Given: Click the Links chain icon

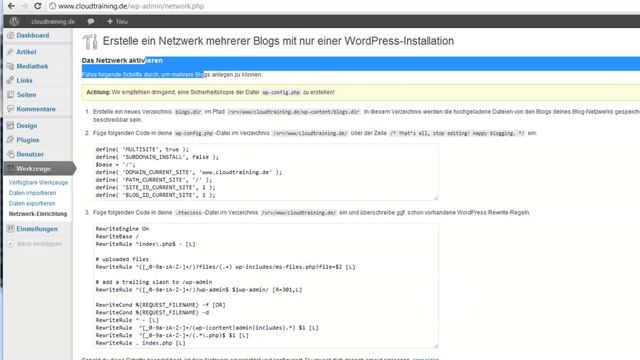Looking at the screenshot, I should [10, 80].
